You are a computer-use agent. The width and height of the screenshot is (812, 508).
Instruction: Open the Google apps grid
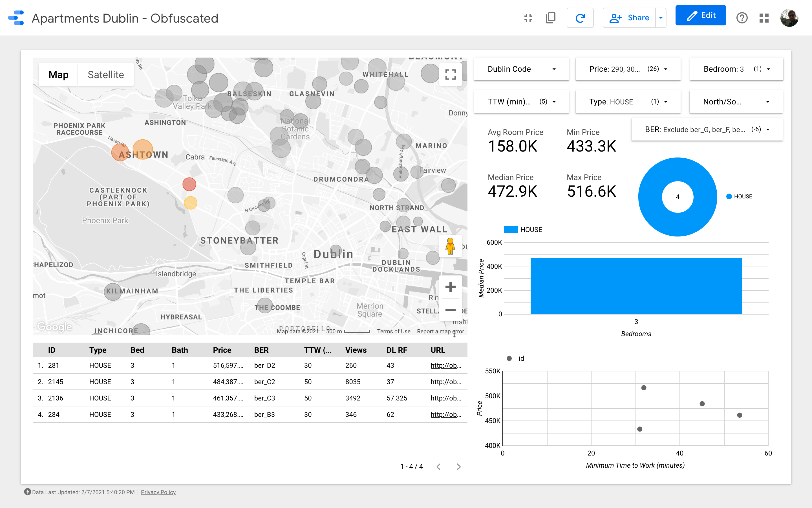764,18
